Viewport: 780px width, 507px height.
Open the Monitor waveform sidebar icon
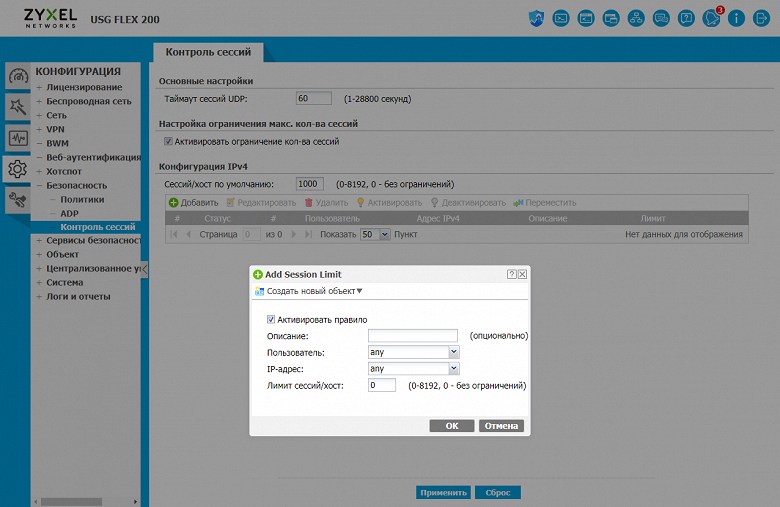pyautogui.click(x=18, y=138)
